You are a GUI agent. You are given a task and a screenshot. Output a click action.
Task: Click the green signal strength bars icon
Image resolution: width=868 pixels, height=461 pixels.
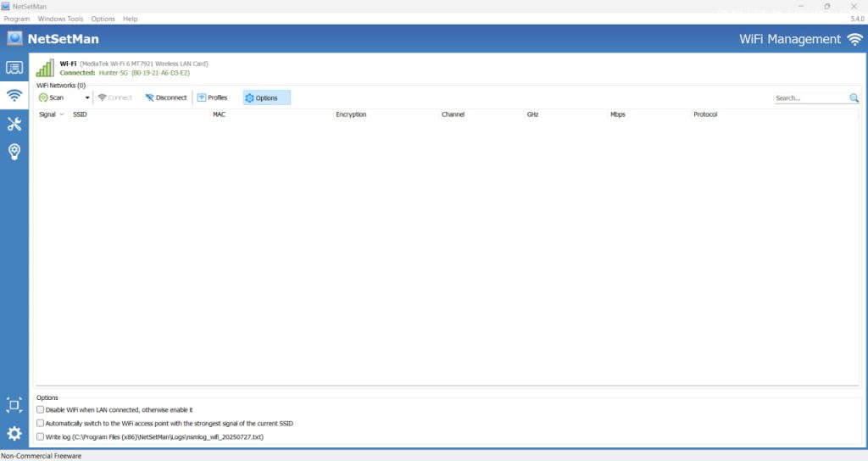pos(46,68)
